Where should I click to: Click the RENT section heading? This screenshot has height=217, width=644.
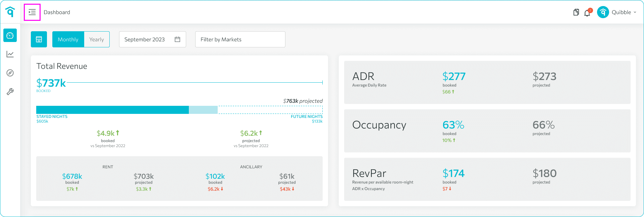click(x=108, y=167)
